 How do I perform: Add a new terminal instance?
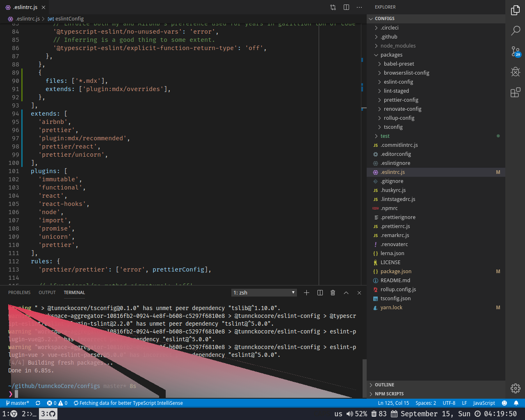tap(306, 292)
